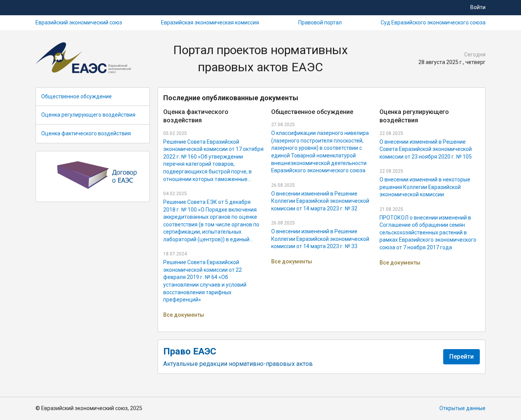Viewport: 521px width, 420px height.
Task: Click Все документы under Общественное обсуждение column
Action: (x=291, y=261)
